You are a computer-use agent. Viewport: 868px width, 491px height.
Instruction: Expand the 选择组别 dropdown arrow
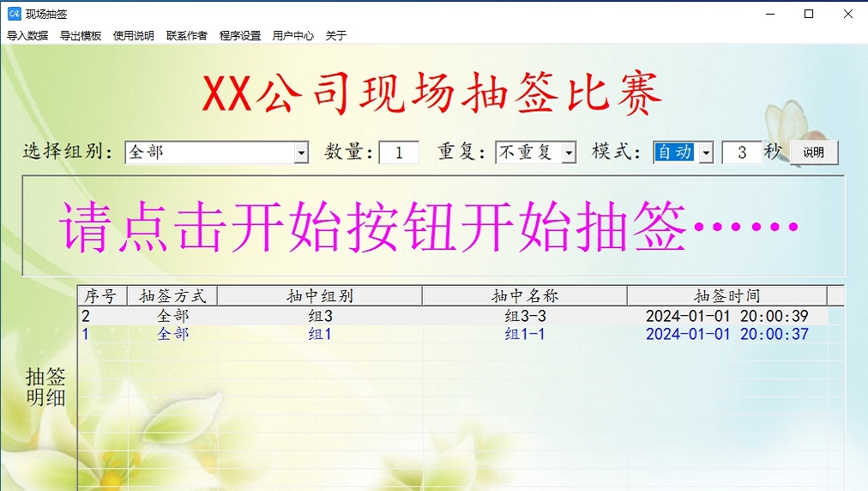[301, 153]
